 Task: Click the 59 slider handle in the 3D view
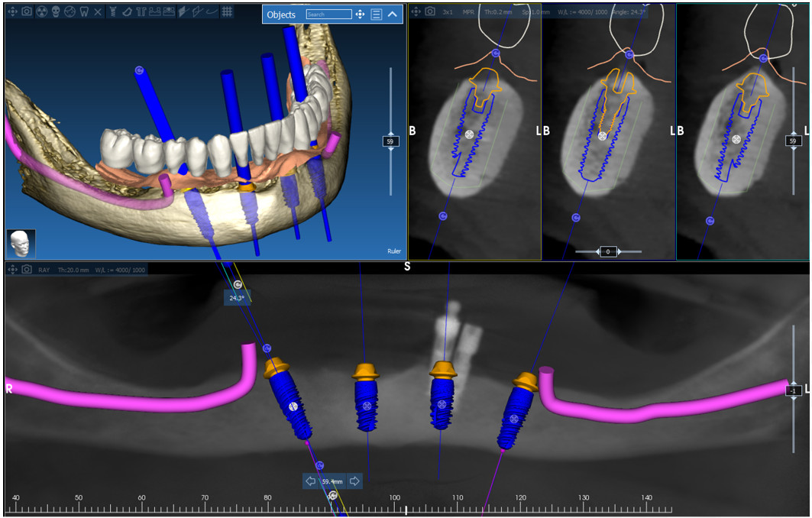(x=390, y=141)
